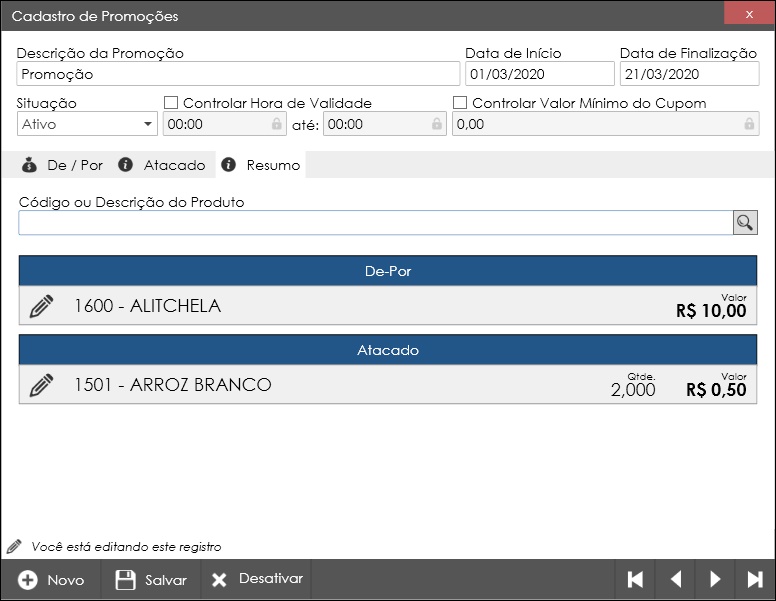The width and height of the screenshot is (776, 601).
Task: Click the lock icon in end hour field
Action: (436, 123)
